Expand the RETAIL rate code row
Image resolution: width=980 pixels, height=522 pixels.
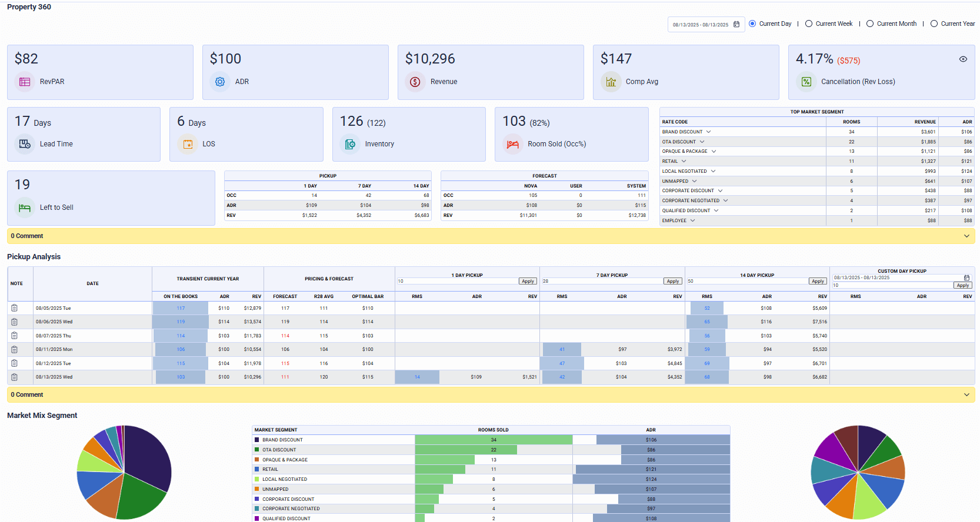pos(684,161)
